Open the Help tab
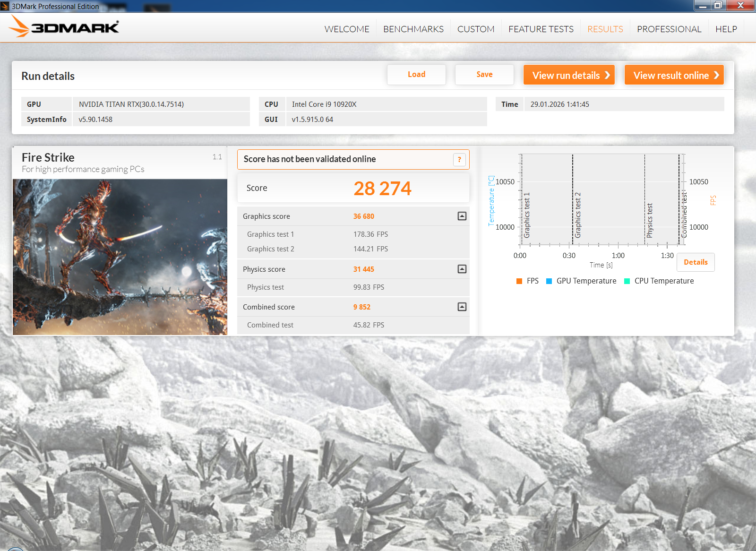Image resolution: width=756 pixels, height=551 pixels. (726, 29)
